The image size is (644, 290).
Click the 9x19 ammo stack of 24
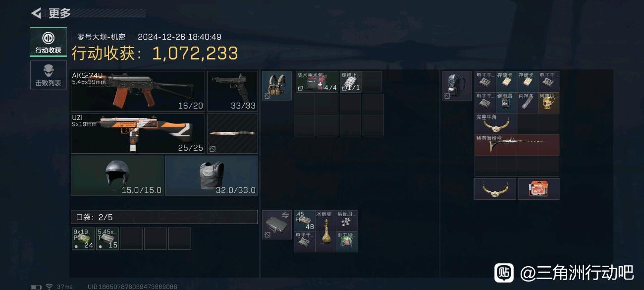click(83, 238)
